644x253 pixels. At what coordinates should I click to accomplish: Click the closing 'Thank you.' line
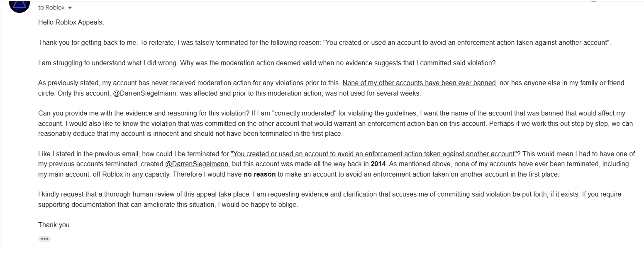[x=55, y=225]
